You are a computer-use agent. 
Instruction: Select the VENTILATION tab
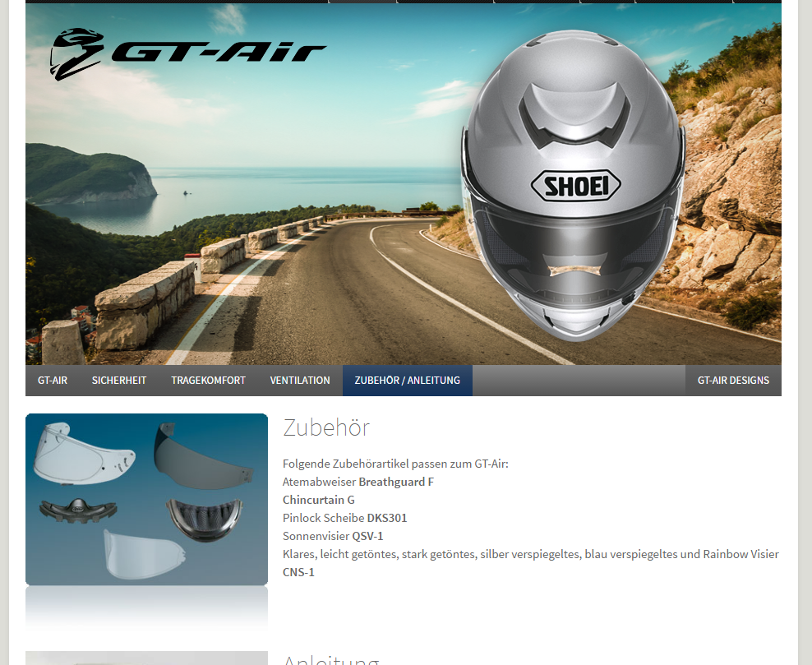pyautogui.click(x=300, y=381)
